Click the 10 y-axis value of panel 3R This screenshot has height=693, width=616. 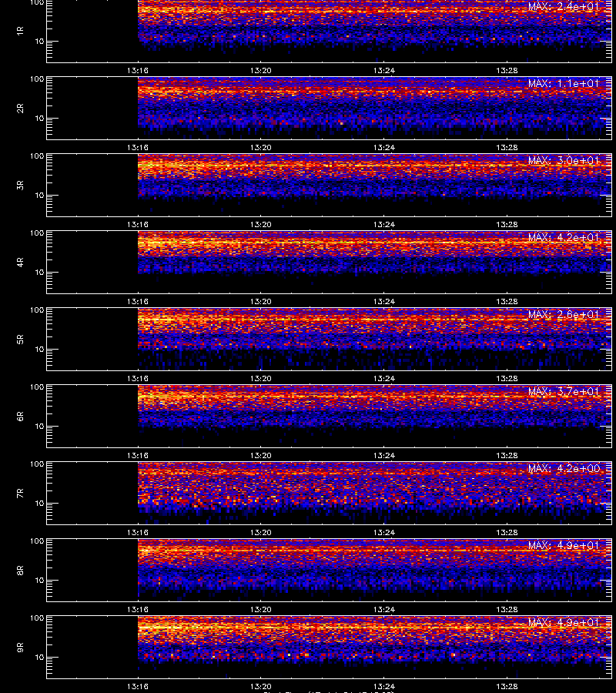click(x=39, y=195)
